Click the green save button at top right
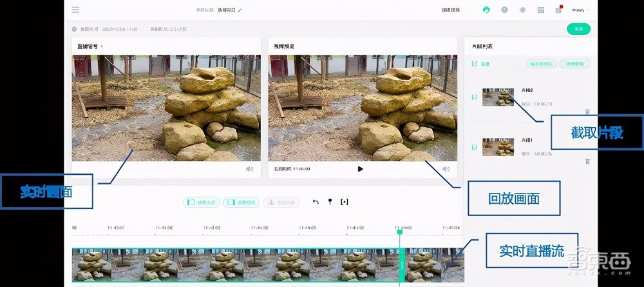Viewport: 644px width, 287px height. point(578,28)
